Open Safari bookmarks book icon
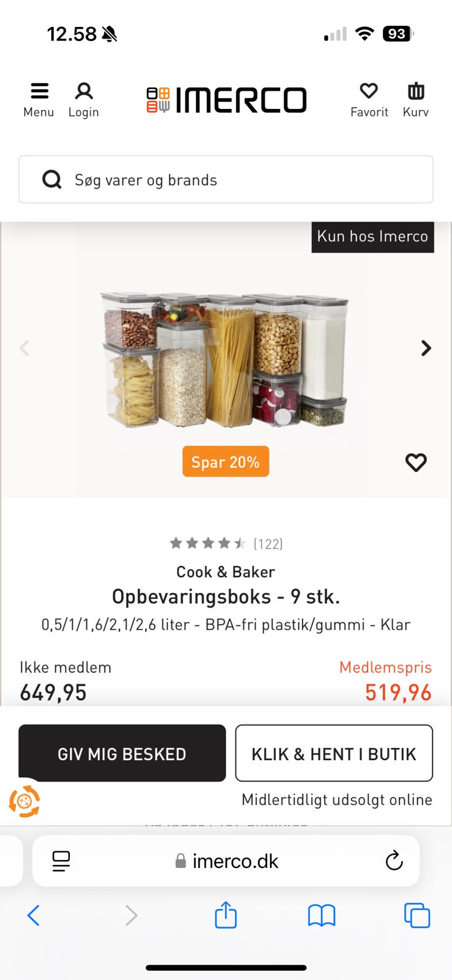Viewport: 452px width, 980px height. click(322, 916)
